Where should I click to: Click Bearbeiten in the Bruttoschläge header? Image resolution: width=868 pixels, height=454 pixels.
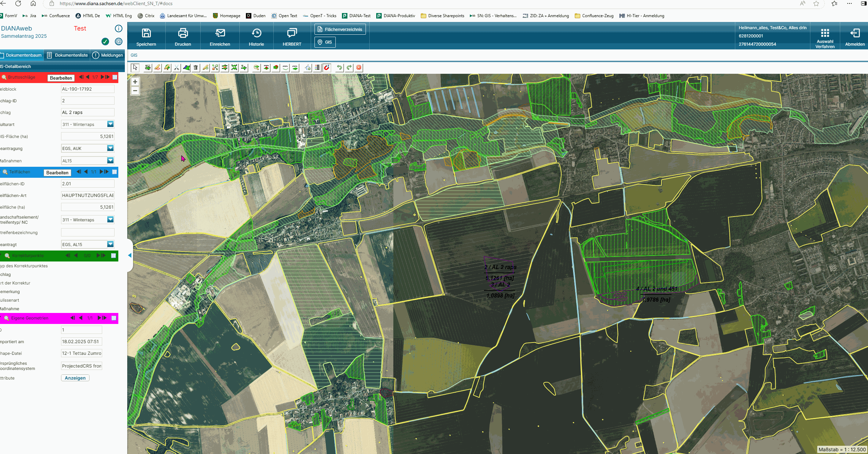click(x=61, y=78)
